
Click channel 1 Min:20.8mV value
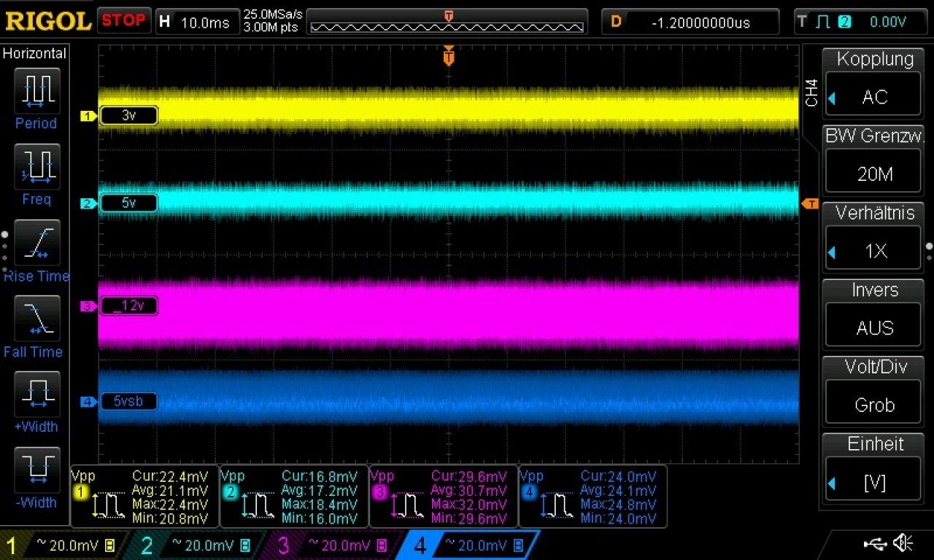[x=170, y=519]
